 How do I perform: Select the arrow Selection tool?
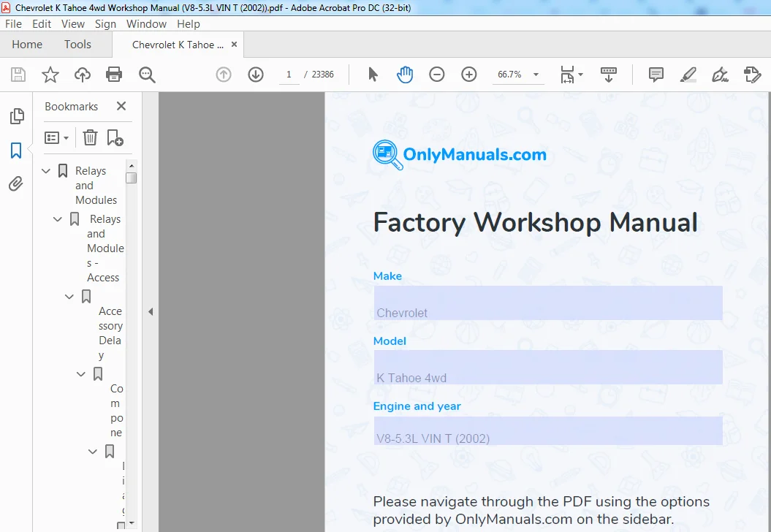click(373, 75)
